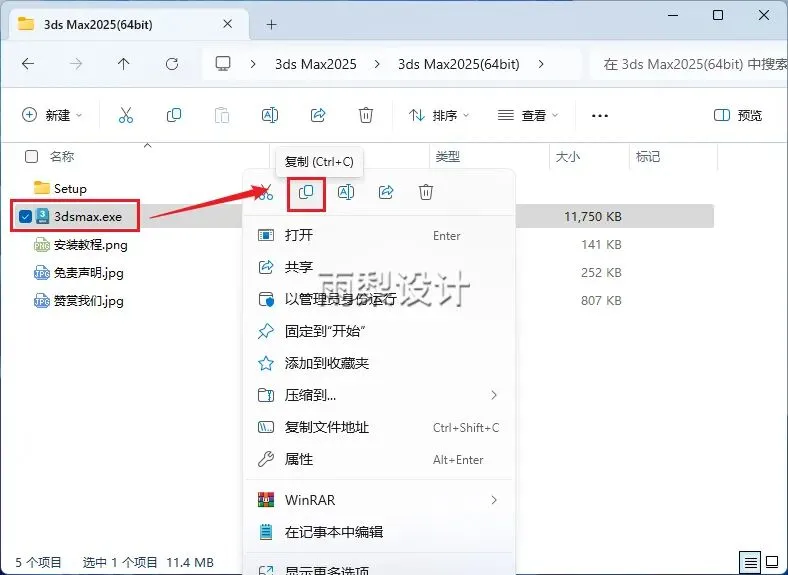Click the Copy icon in the context menu
The height and width of the screenshot is (575, 788).
pyautogui.click(x=306, y=192)
